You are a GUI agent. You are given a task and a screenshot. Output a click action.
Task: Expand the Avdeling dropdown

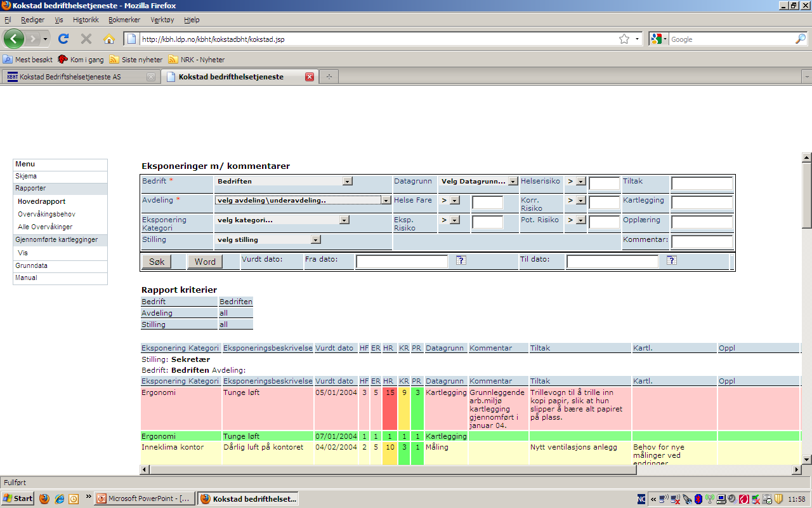pos(386,200)
